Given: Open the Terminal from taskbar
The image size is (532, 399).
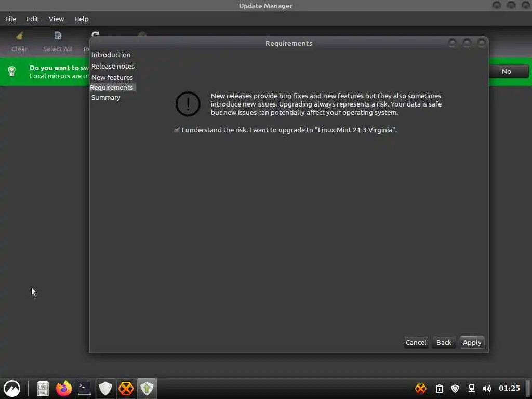Looking at the screenshot, I should point(85,389).
